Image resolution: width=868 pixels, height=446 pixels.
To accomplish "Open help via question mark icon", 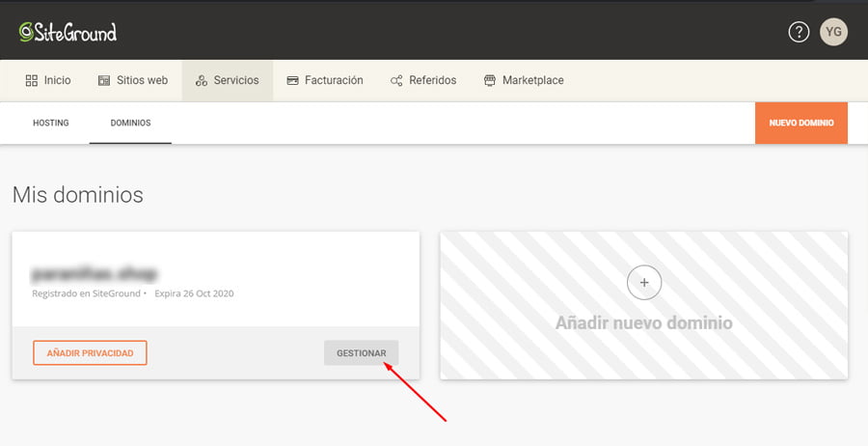I will [x=799, y=32].
